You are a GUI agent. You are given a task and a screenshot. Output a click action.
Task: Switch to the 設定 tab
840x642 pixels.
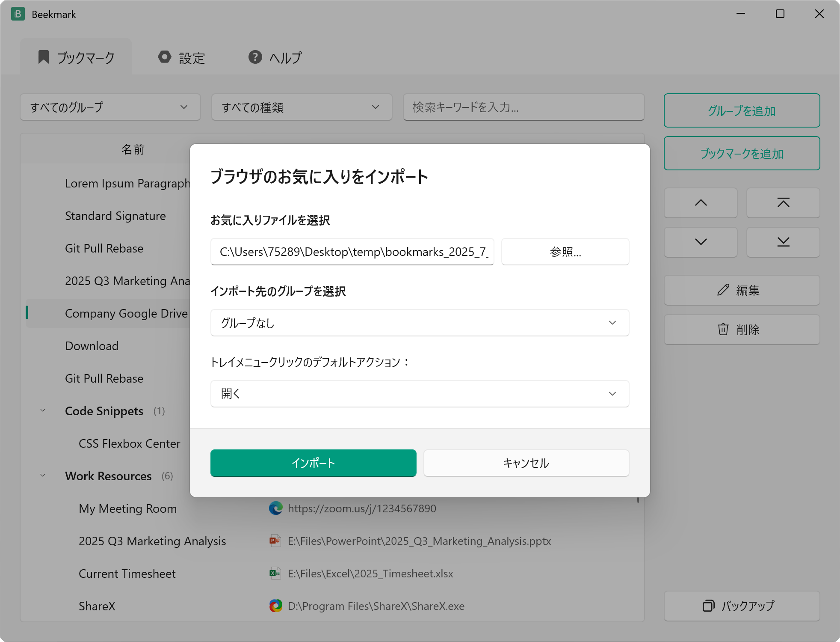[181, 57]
